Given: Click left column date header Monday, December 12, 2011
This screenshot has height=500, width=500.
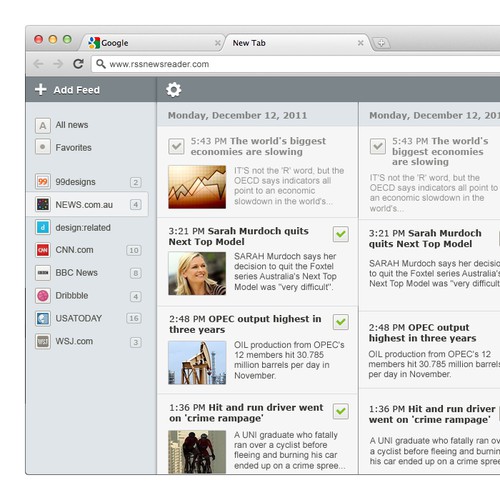Looking at the screenshot, I should click(x=237, y=115).
